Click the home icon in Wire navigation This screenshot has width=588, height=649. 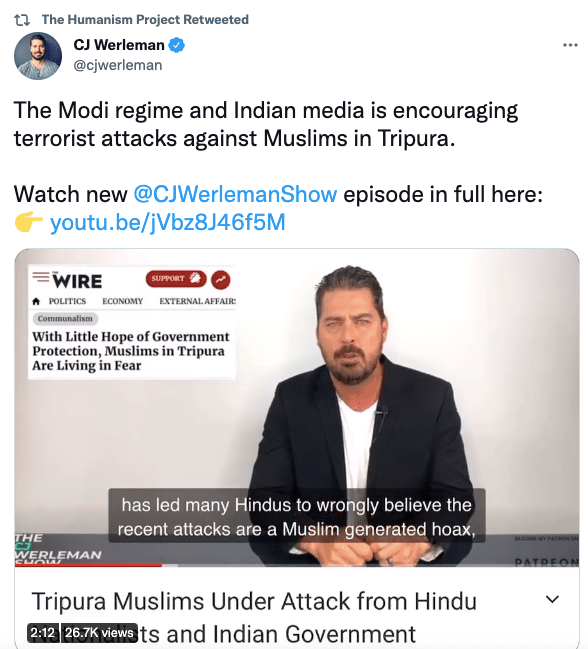click(x=36, y=301)
